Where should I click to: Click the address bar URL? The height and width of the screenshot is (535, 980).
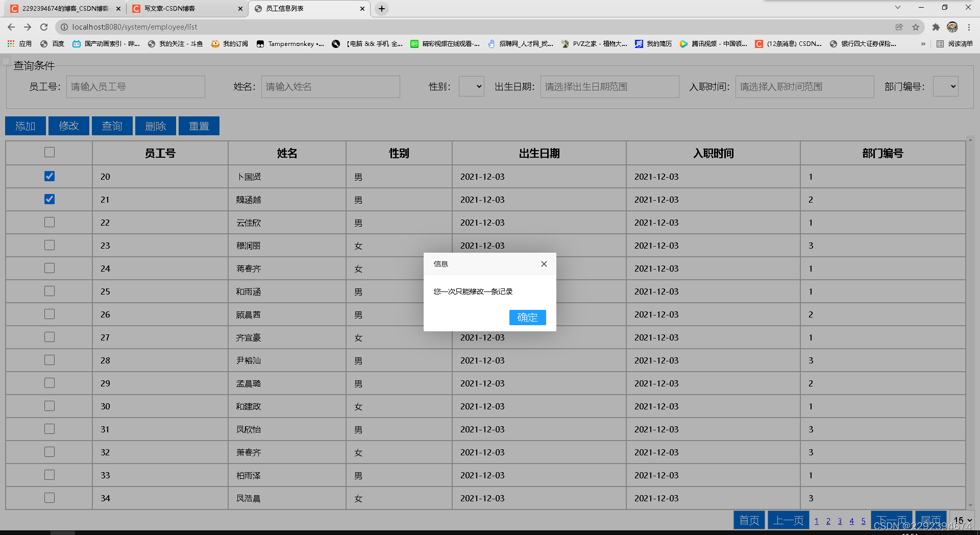[x=135, y=27]
